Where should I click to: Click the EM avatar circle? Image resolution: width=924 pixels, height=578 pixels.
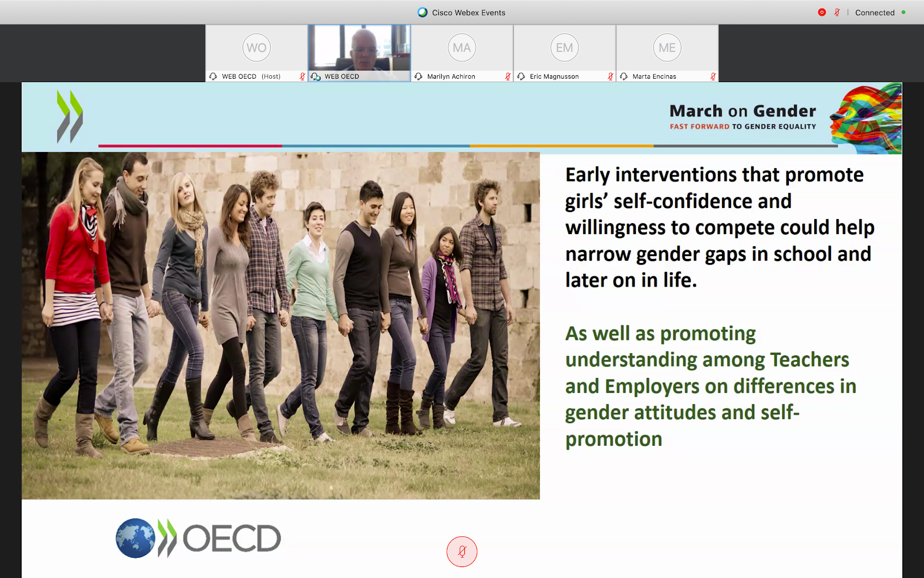tap(564, 47)
